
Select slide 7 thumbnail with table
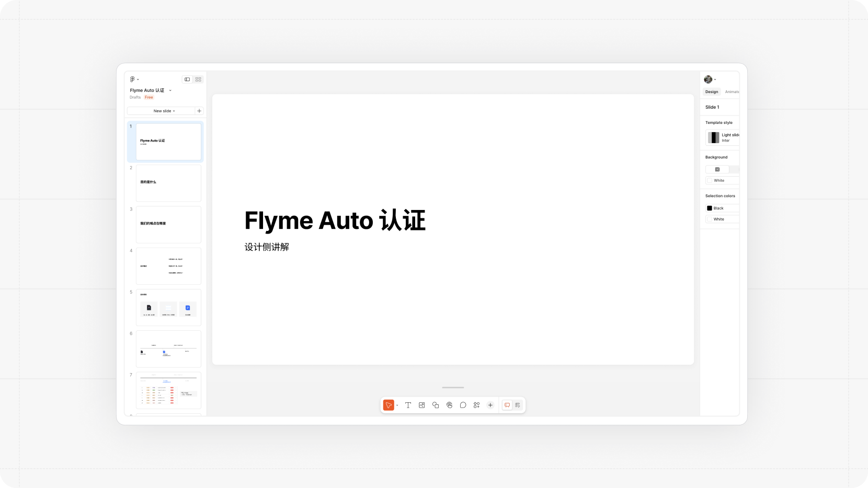168,390
